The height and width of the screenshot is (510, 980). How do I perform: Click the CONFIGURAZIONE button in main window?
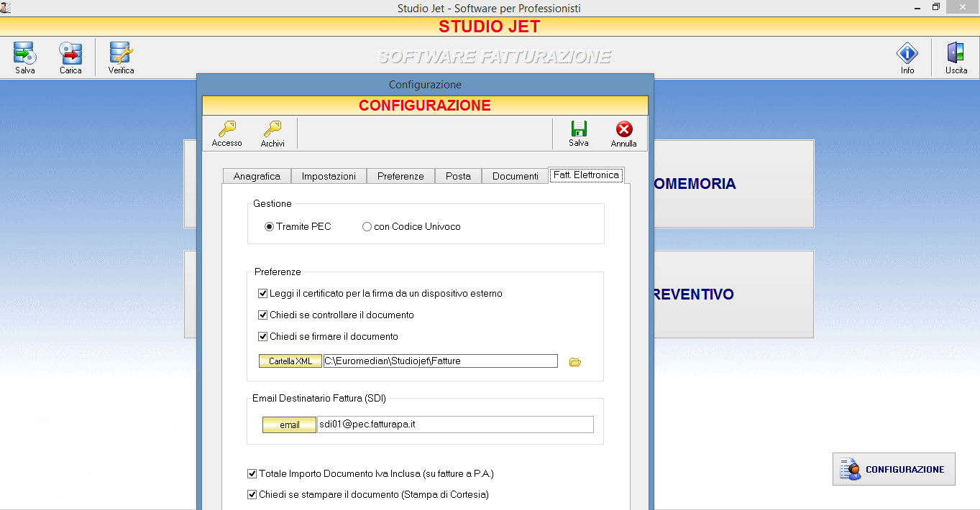tap(894, 469)
